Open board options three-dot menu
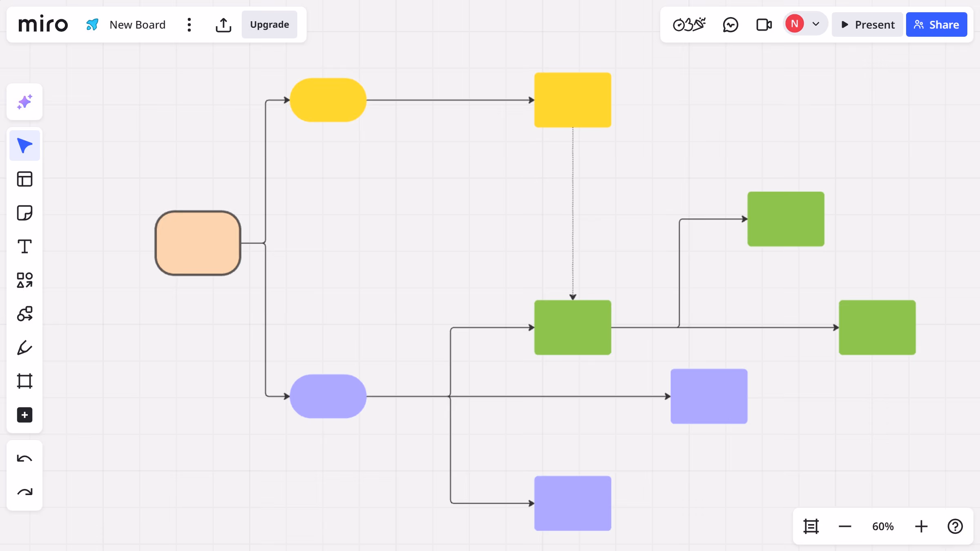980x551 pixels. point(189,24)
